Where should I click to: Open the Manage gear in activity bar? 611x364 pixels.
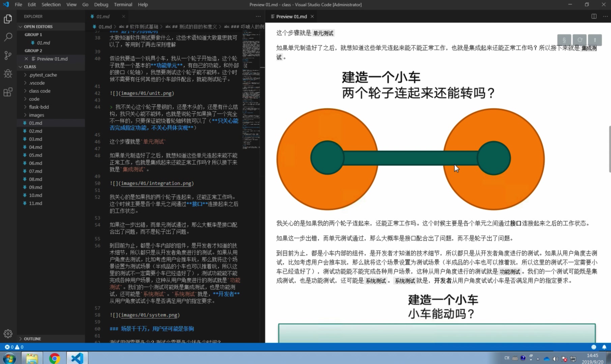click(8, 334)
